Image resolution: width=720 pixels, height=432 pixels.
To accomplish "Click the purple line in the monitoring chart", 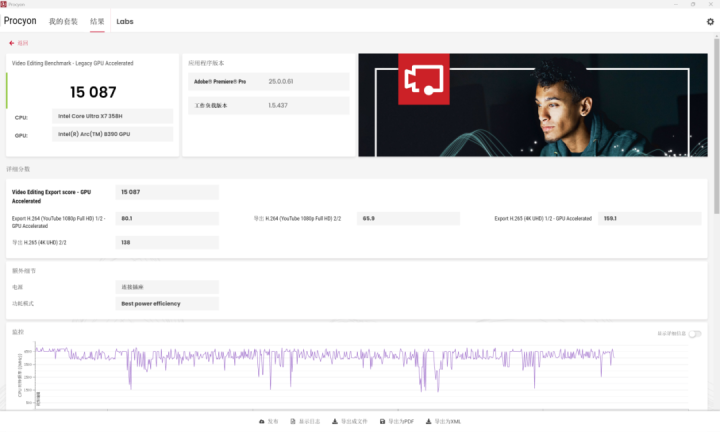I will click(300, 353).
